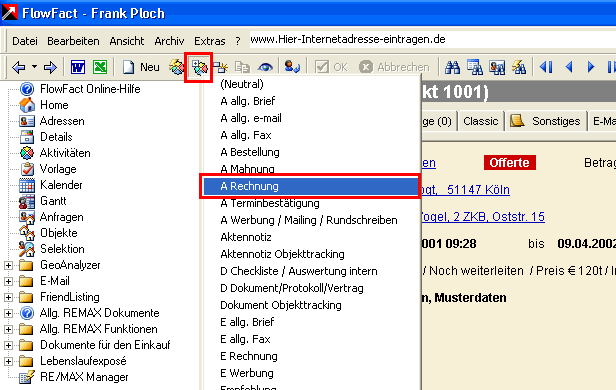Click the internet address input field
This screenshot has height=390, width=616.
432,40
